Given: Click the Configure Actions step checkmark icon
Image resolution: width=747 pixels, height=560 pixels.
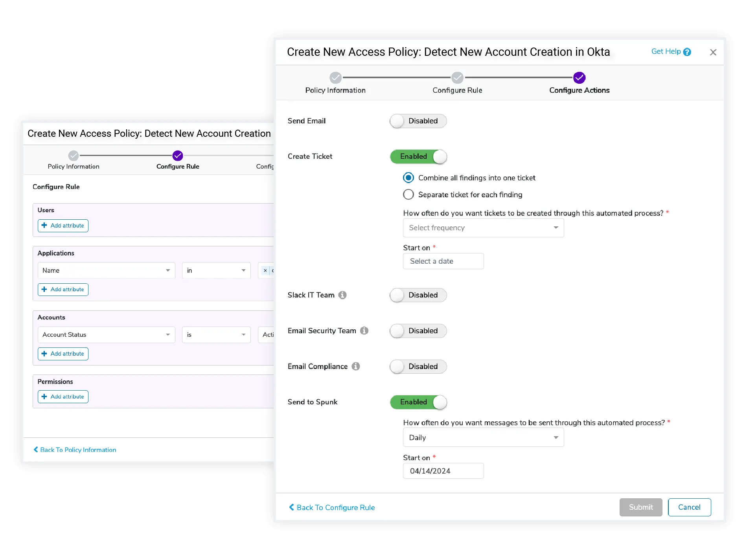Looking at the screenshot, I should click(x=579, y=78).
